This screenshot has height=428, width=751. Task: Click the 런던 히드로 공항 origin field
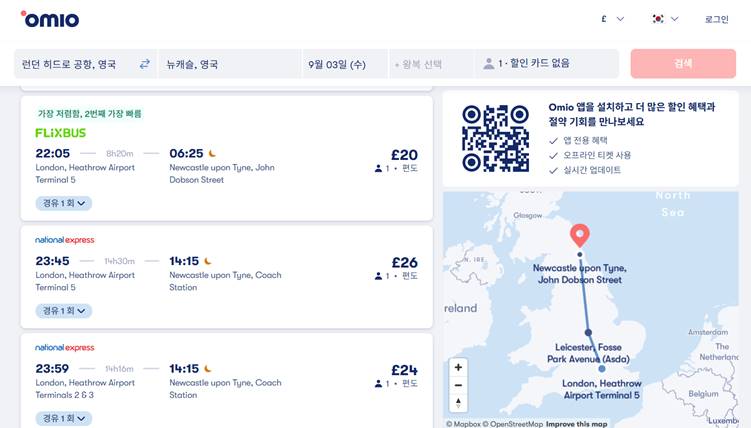pos(77,64)
